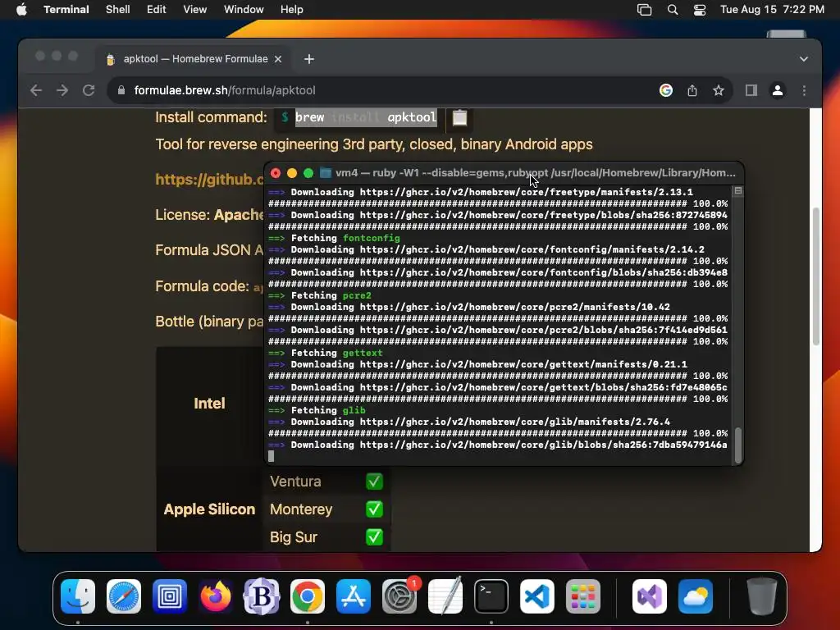Open Visual Studio from the Dock
This screenshot has height=630, width=840.
click(x=650, y=596)
